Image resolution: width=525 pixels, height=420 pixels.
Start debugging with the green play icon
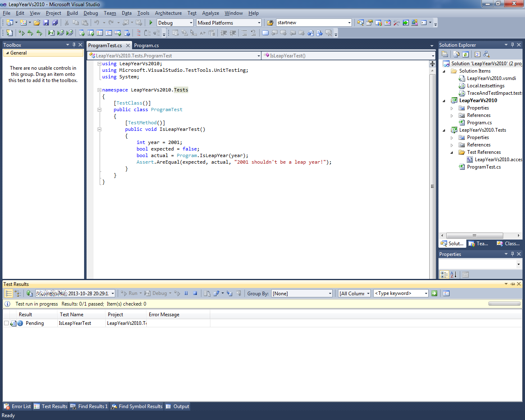click(x=151, y=23)
